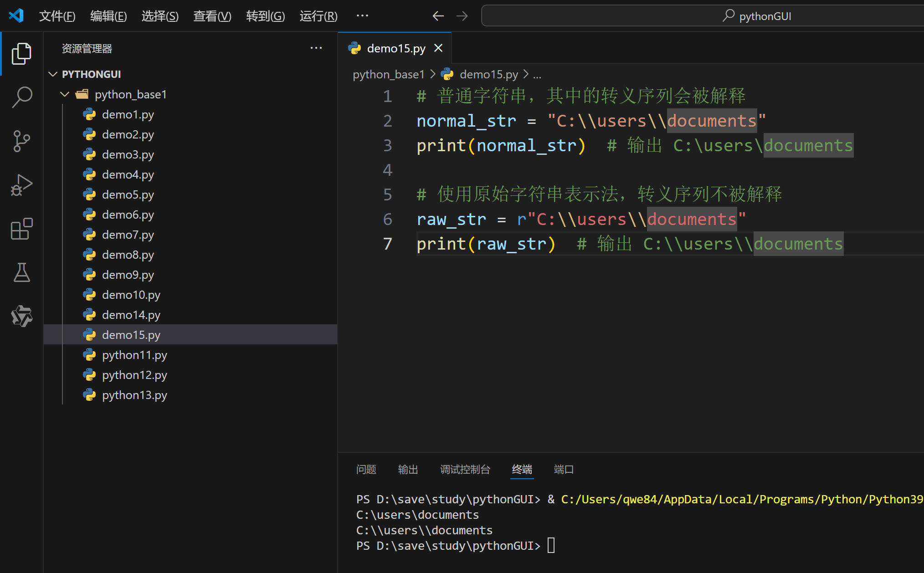Open the overflow menu in menu bar
The height and width of the screenshot is (573, 924).
362,16
